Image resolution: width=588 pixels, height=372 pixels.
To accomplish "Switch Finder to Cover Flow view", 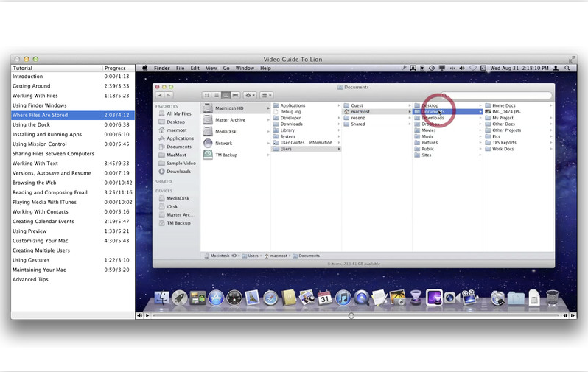I will point(235,95).
